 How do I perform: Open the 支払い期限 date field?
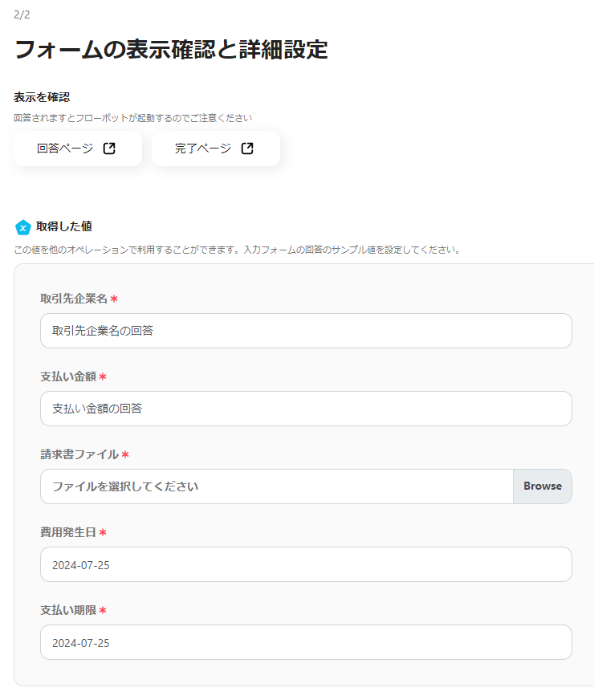(x=306, y=641)
